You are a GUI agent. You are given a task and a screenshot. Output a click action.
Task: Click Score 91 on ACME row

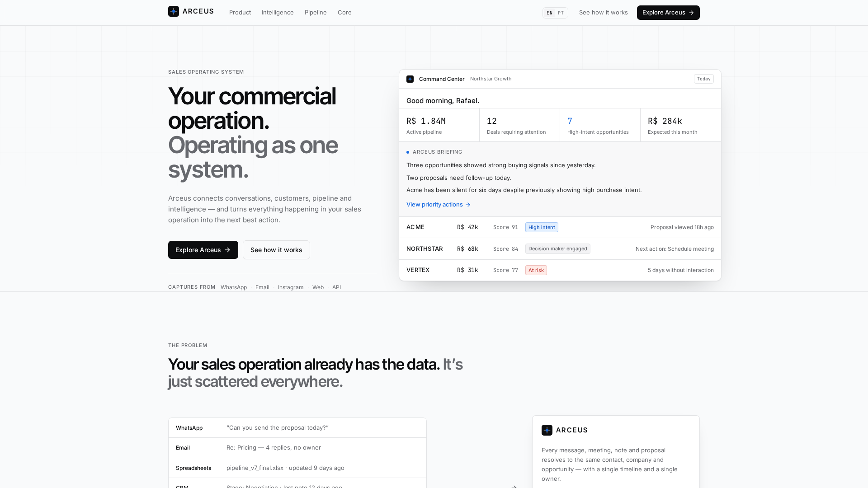click(x=505, y=227)
